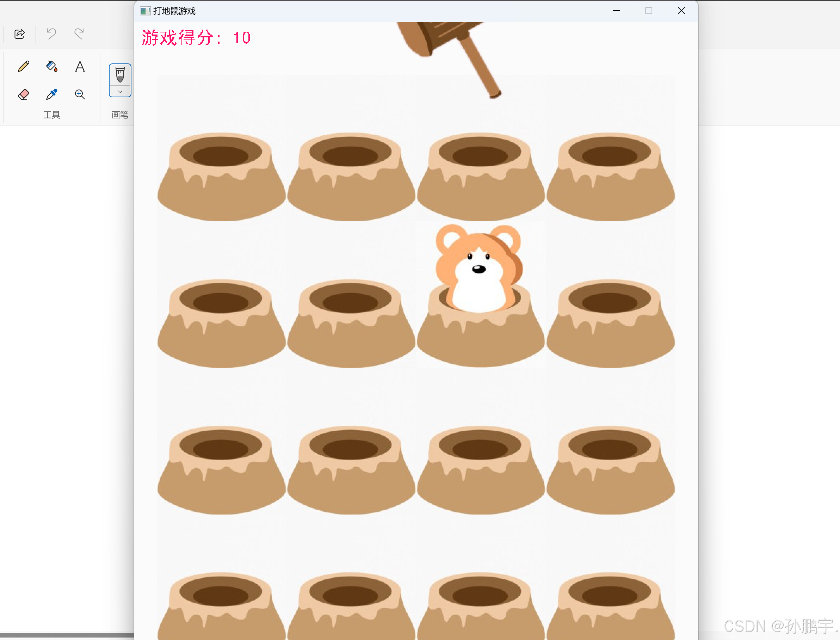840x640 pixels.
Task: Undo the last action in Paint
Action: pos(51,34)
